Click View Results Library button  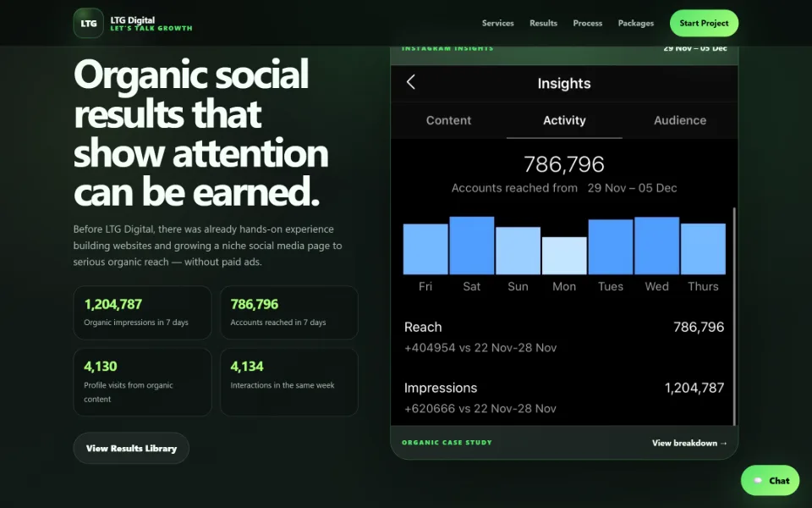(131, 449)
